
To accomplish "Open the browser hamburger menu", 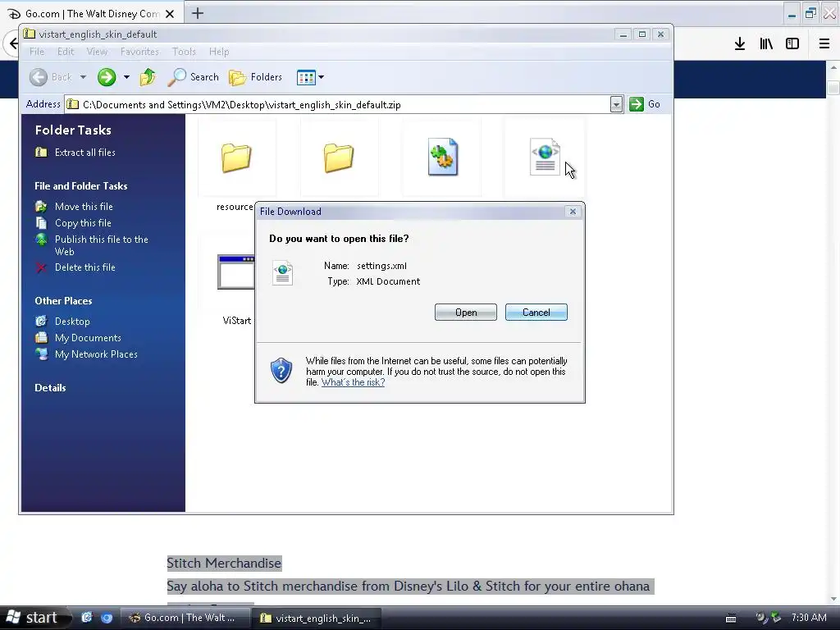I will pyautogui.click(x=824, y=43).
